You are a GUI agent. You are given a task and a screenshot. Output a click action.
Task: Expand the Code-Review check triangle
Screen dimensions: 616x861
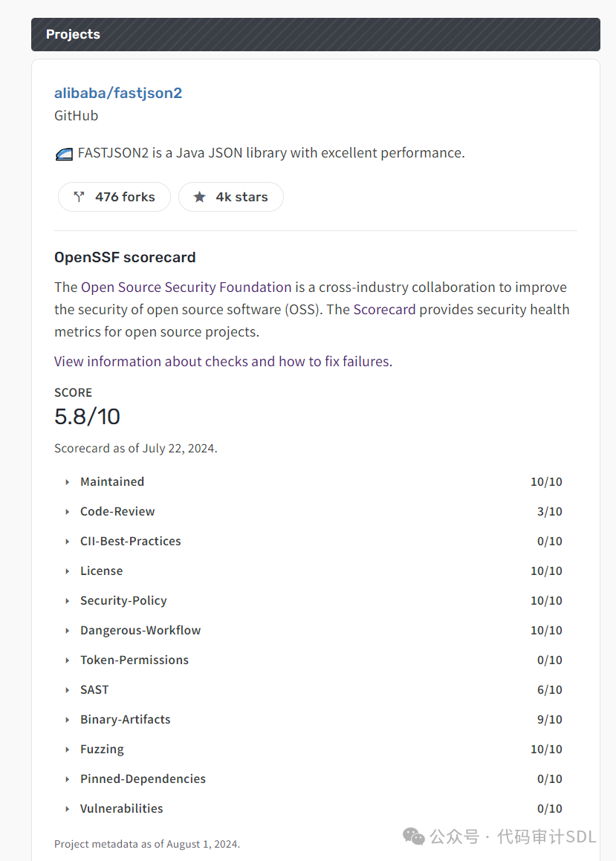[67, 512]
